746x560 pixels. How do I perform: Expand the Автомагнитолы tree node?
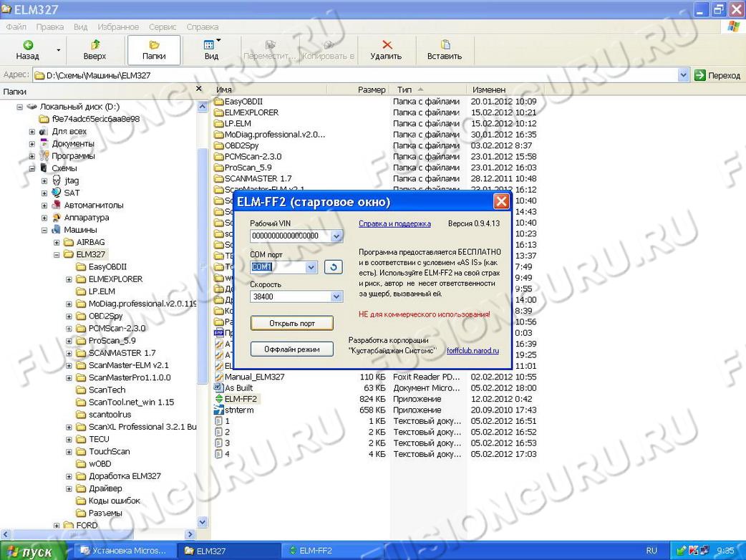pyautogui.click(x=44, y=206)
